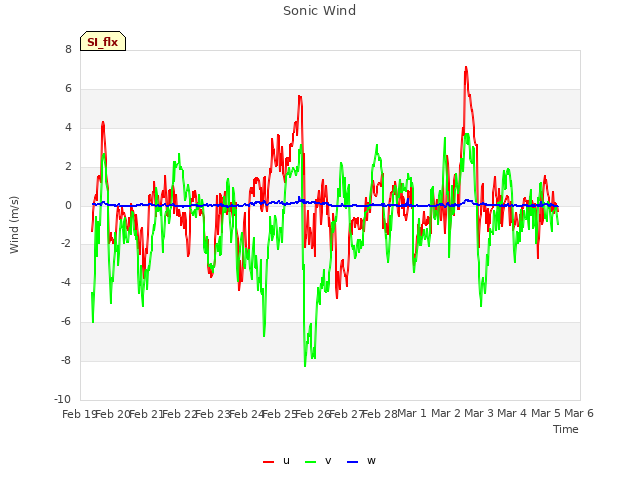Viewport: 640px width, 480px height.
Task: Click the Feb 28 x-axis label
Action: 380,414
